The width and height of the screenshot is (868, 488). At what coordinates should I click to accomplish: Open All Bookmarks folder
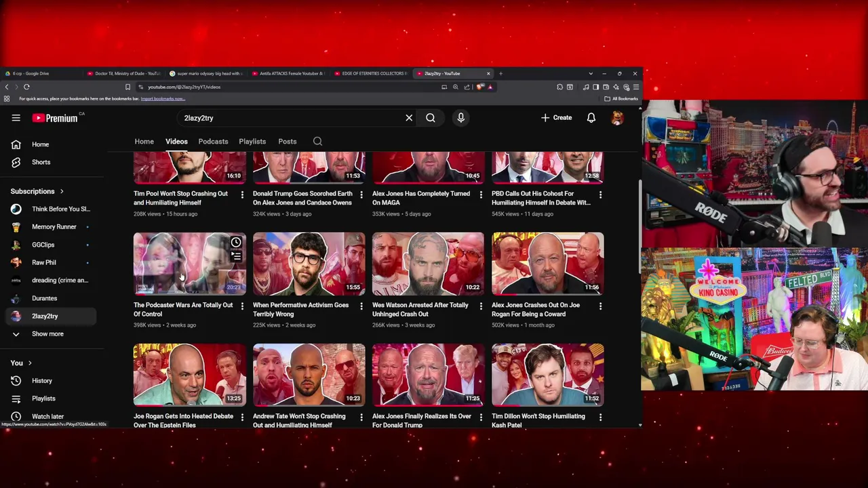[621, 99]
